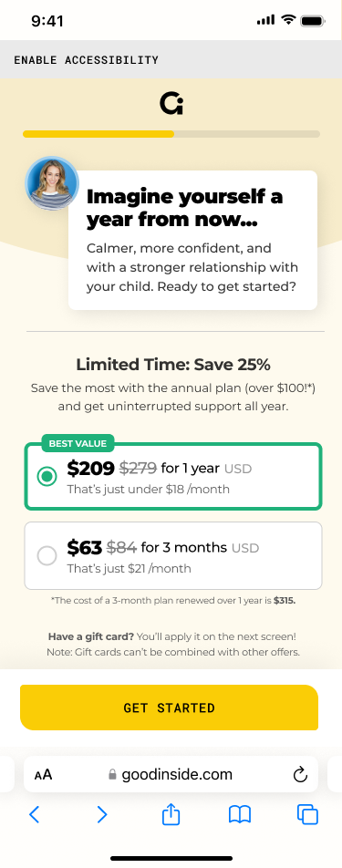Viewport: 342px width, 868px height.
Task: Tap the goodinside.com address field
Action: [171, 774]
